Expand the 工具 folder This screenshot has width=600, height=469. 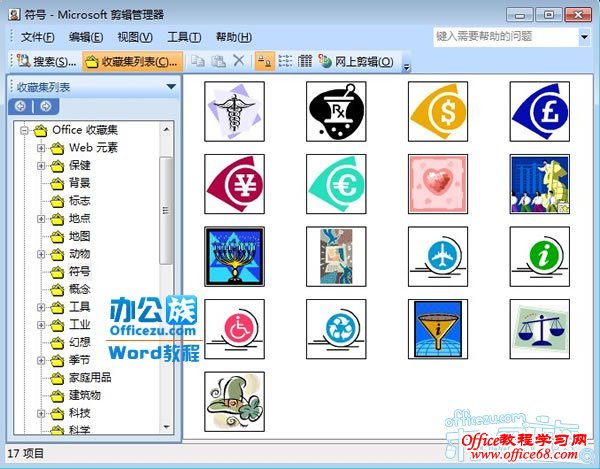(x=41, y=307)
